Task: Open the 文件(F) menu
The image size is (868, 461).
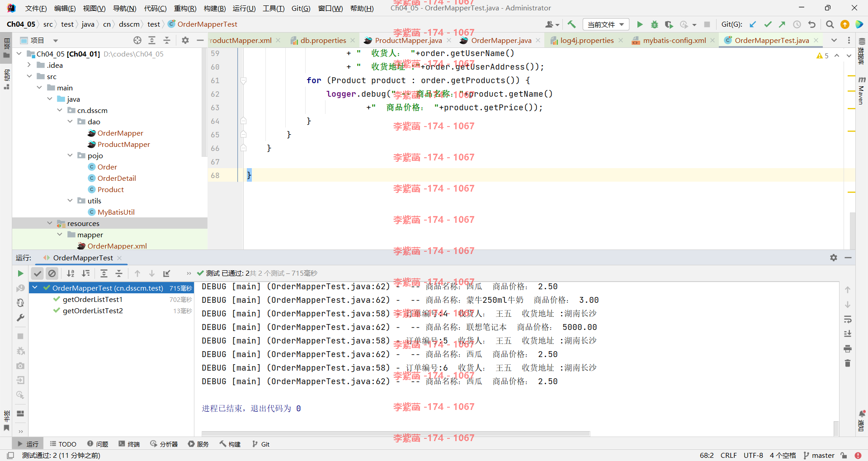Action: click(36, 8)
